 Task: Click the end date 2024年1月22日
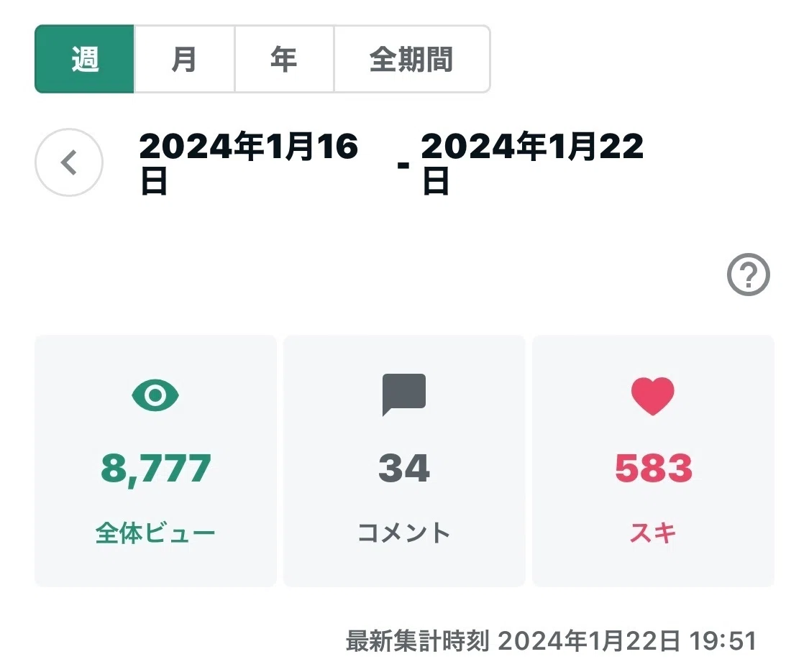tap(532, 163)
